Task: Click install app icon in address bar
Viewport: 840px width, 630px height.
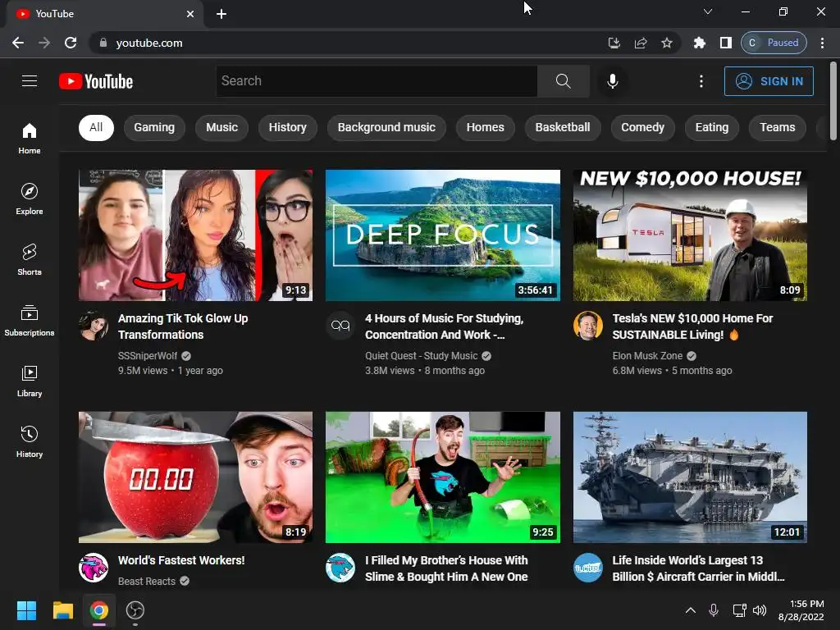Action: pyautogui.click(x=614, y=43)
